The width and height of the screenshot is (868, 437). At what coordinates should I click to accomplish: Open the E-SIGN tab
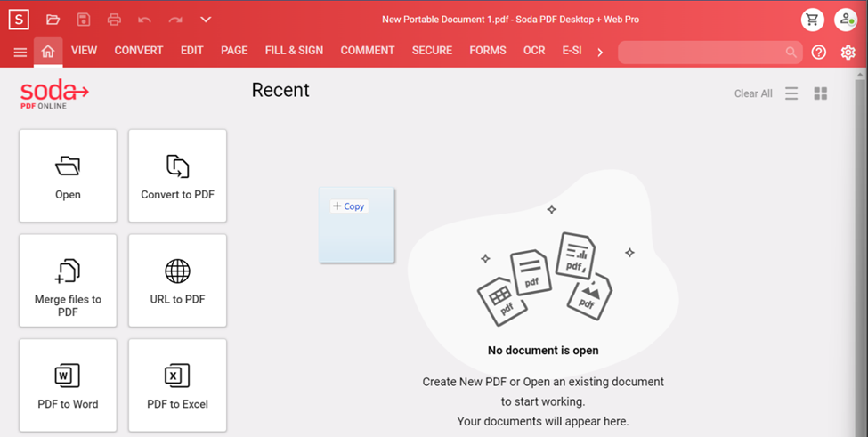572,51
